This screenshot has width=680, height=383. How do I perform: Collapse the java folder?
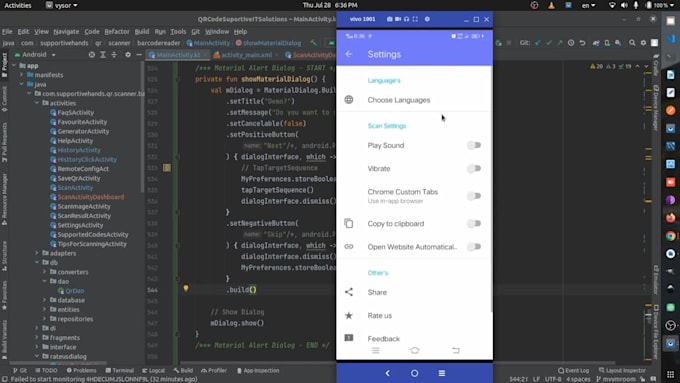point(21,84)
